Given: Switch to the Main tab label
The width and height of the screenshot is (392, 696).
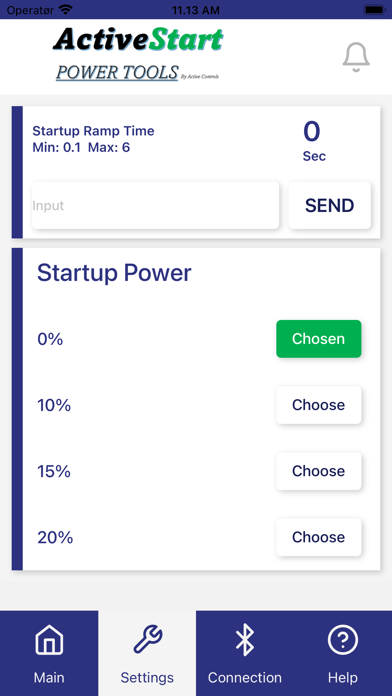Looking at the screenshot, I should tap(49, 678).
